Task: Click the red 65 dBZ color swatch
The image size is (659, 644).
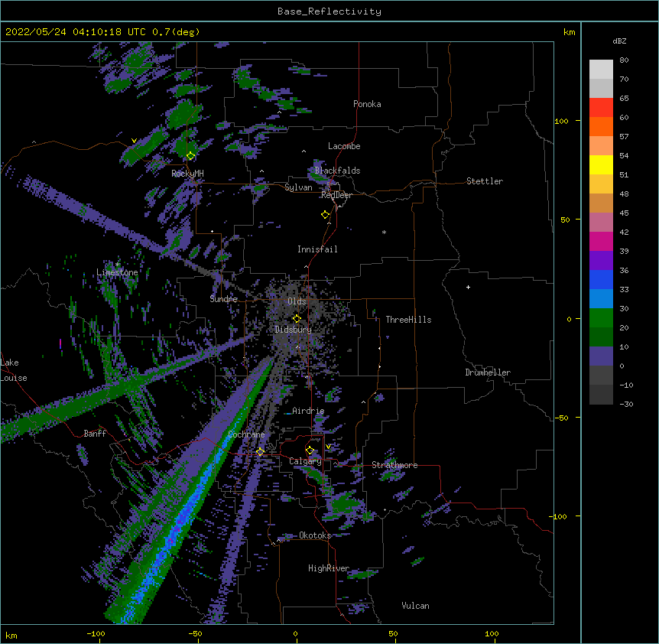Action: [x=601, y=108]
